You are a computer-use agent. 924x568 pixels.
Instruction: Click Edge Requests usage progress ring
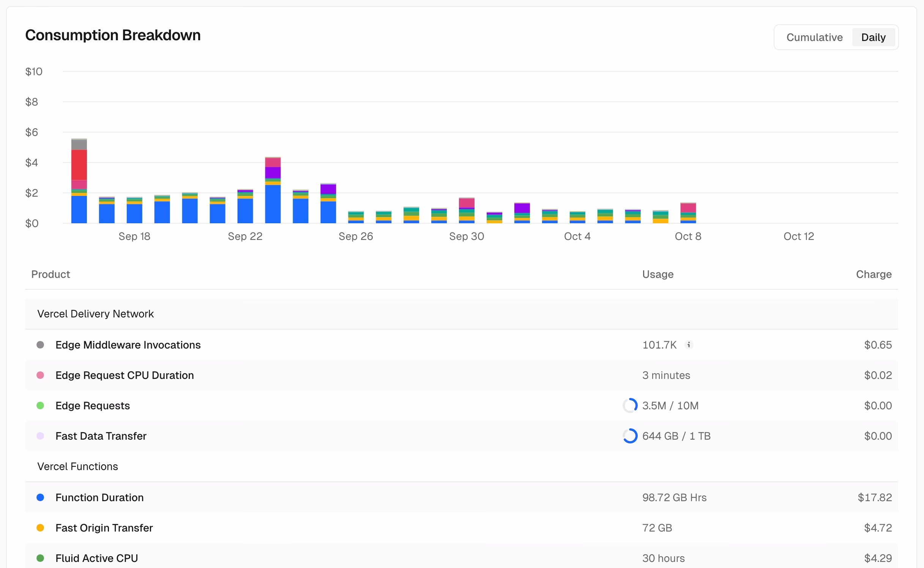(630, 405)
